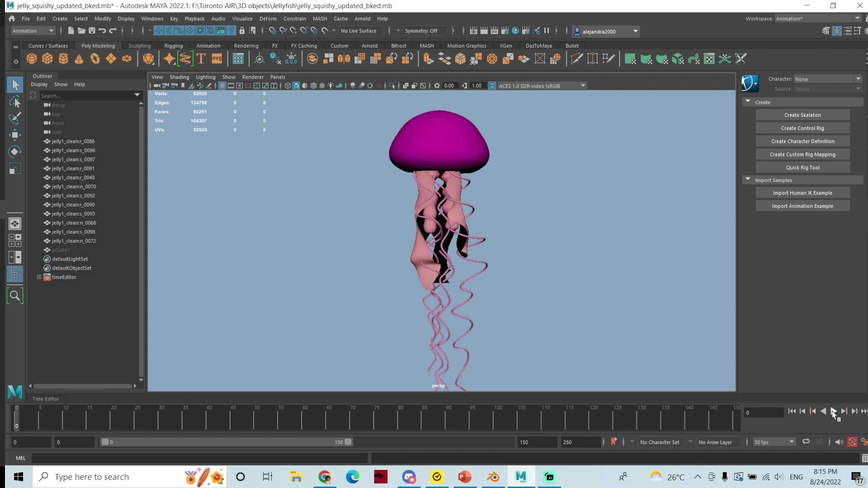Activate the Lasso select tool
The image size is (868, 488).
[15, 102]
